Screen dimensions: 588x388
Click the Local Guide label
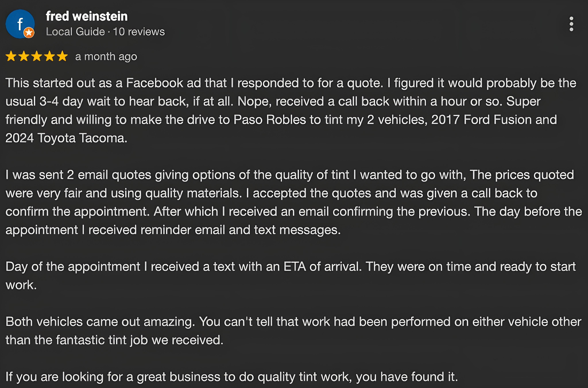(x=75, y=32)
